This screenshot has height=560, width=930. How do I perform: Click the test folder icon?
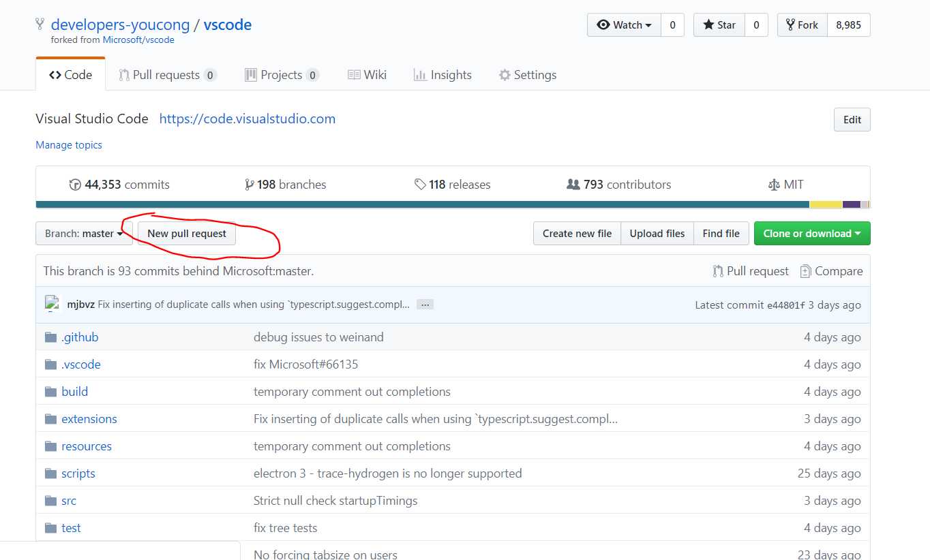tap(50, 528)
